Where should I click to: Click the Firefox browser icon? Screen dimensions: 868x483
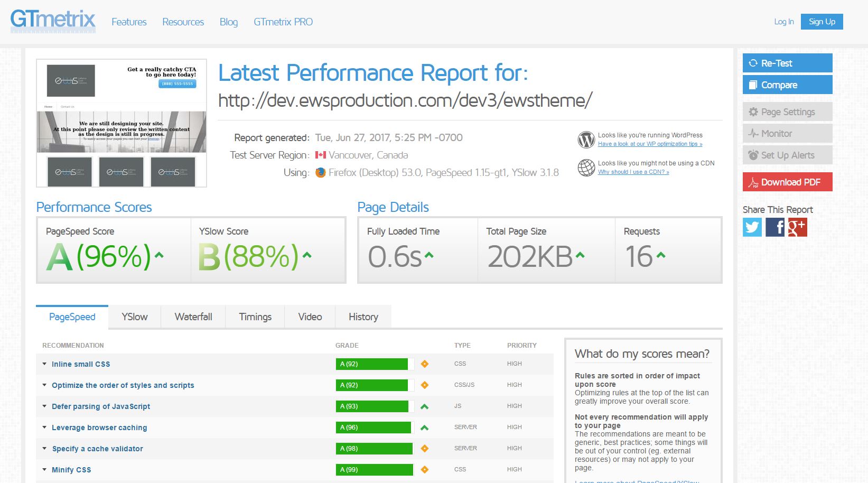pyautogui.click(x=321, y=172)
